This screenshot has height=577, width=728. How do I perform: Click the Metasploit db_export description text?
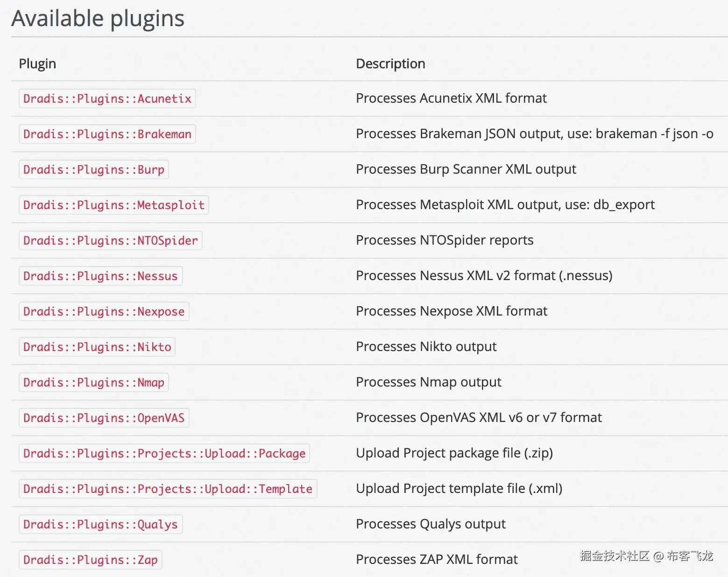(x=505, y=205)
